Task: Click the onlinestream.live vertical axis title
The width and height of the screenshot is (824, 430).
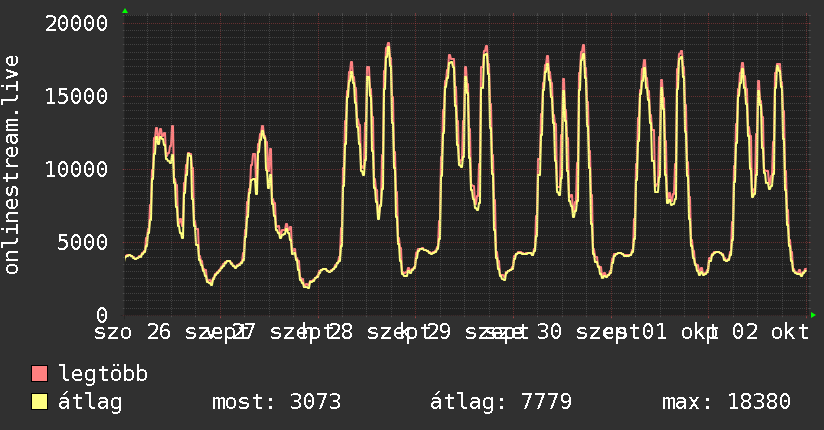Action: pos(12,165)
